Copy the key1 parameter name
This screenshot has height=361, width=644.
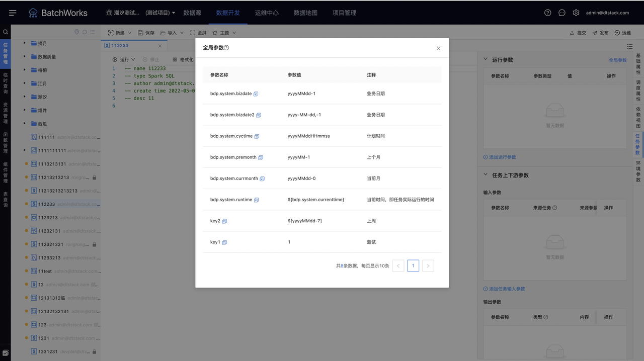point(224,242)
